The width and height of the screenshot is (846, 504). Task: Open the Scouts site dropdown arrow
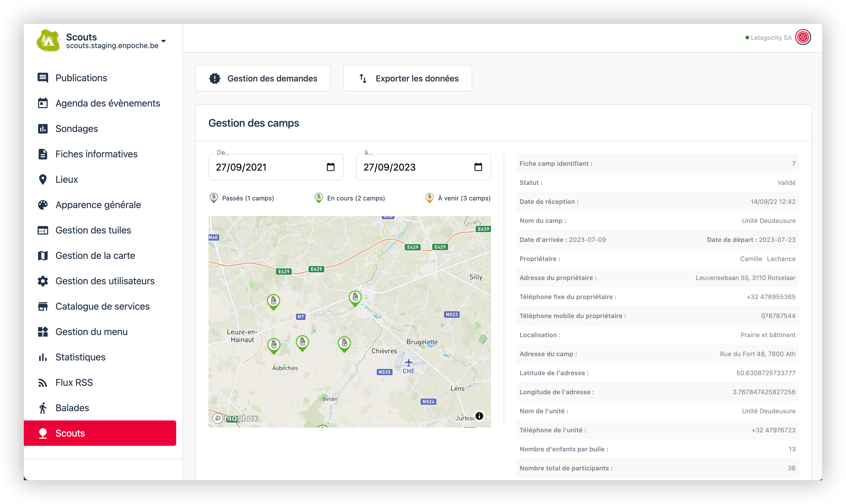click(163, 41)
